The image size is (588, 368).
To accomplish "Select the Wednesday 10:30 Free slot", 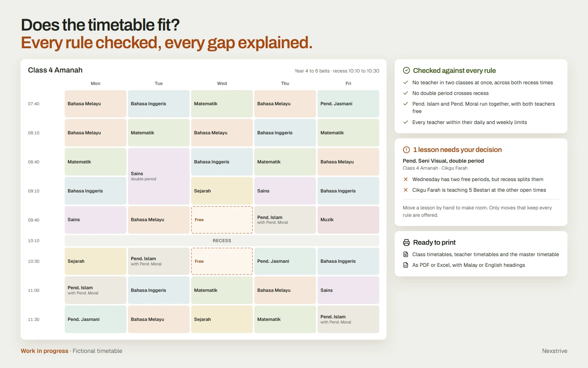I will coord(222,261).
